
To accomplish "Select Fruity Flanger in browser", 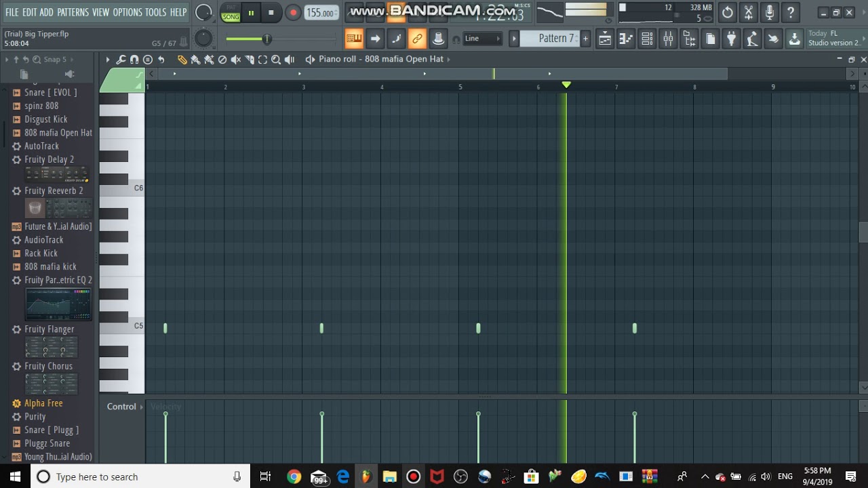I will point(50,329).
